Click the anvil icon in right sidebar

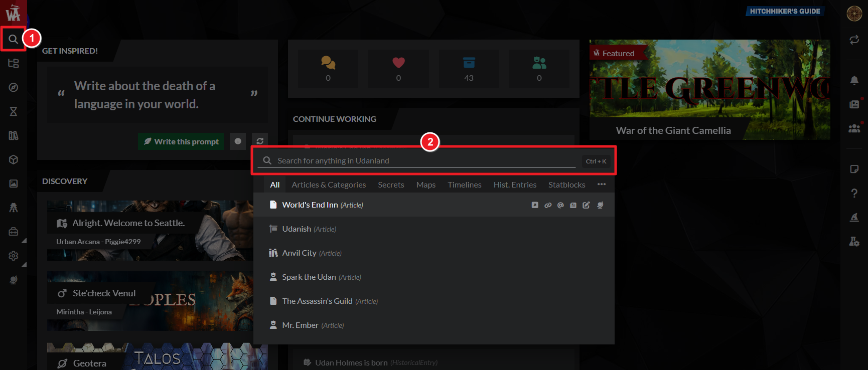coord(854,217)
